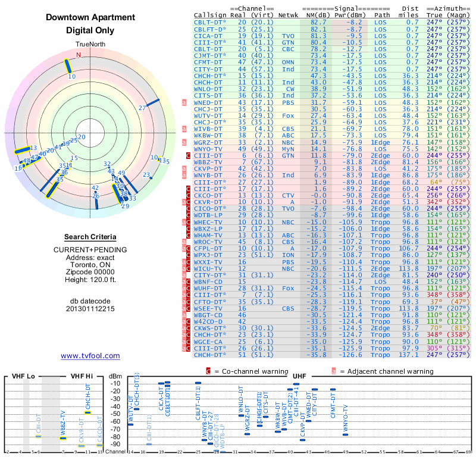Click the 'a' warning marker beside WNYB-DT
Image resolution: width=476 pixels, height=457 pixels.
pos(184,176)
